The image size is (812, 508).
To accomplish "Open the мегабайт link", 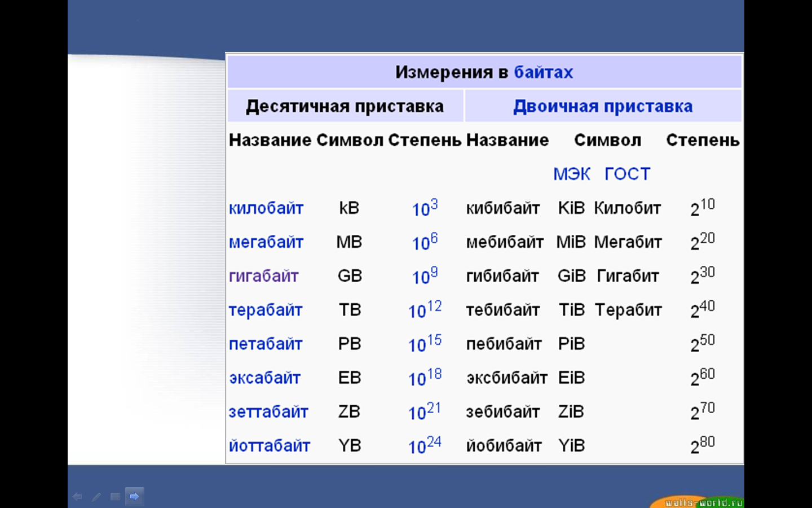I will click(x=266, y=242).
